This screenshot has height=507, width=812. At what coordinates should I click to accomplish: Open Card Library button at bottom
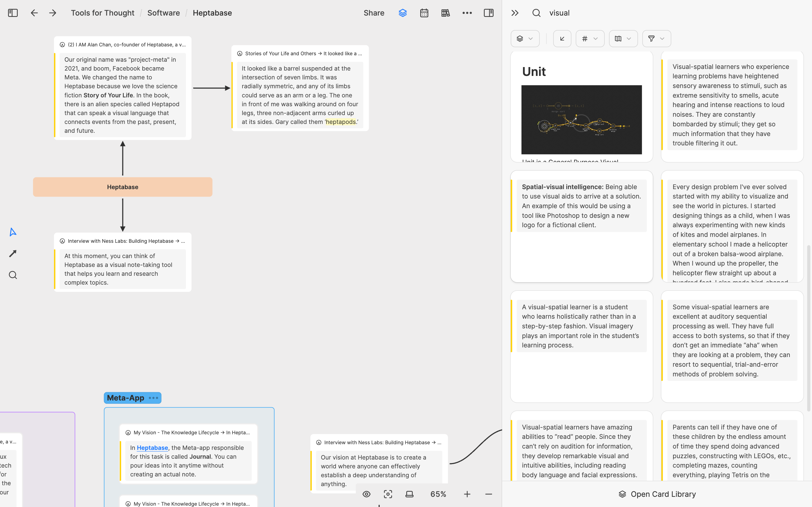tap(657, 494)
